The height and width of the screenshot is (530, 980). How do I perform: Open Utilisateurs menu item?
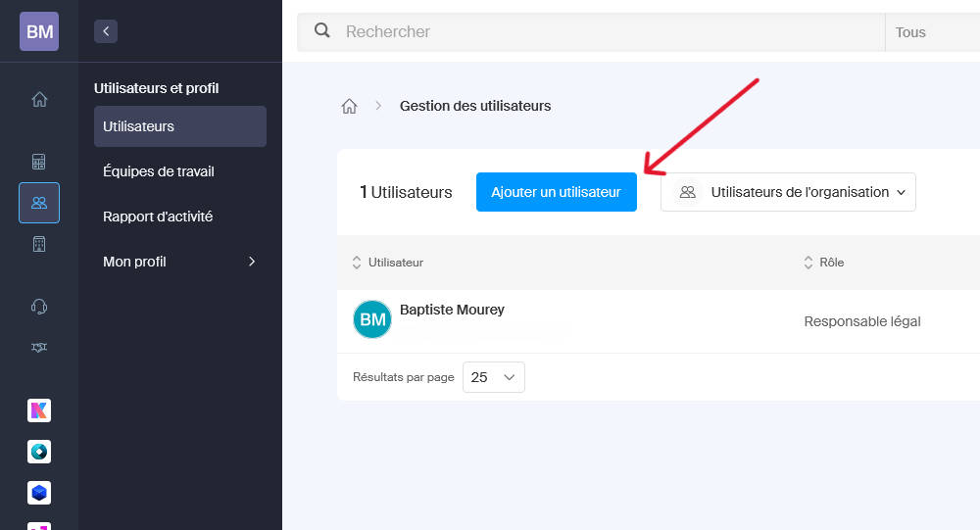tap(180, 126)
